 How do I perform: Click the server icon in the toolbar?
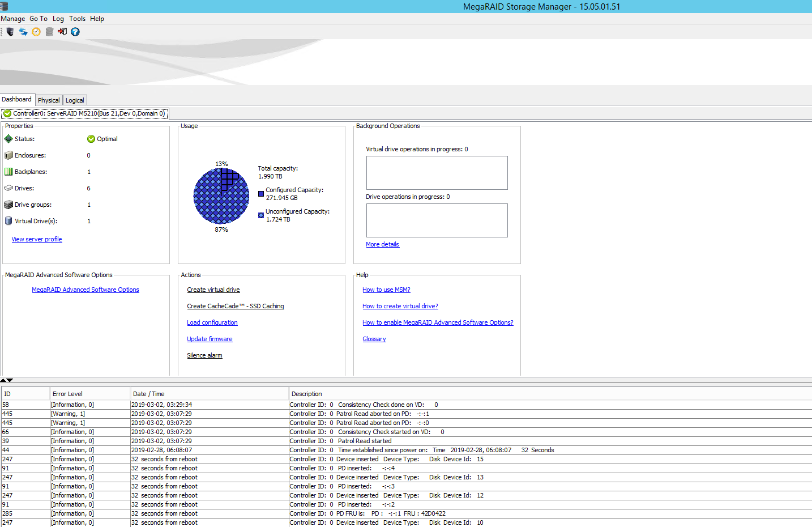pos(10,32)
